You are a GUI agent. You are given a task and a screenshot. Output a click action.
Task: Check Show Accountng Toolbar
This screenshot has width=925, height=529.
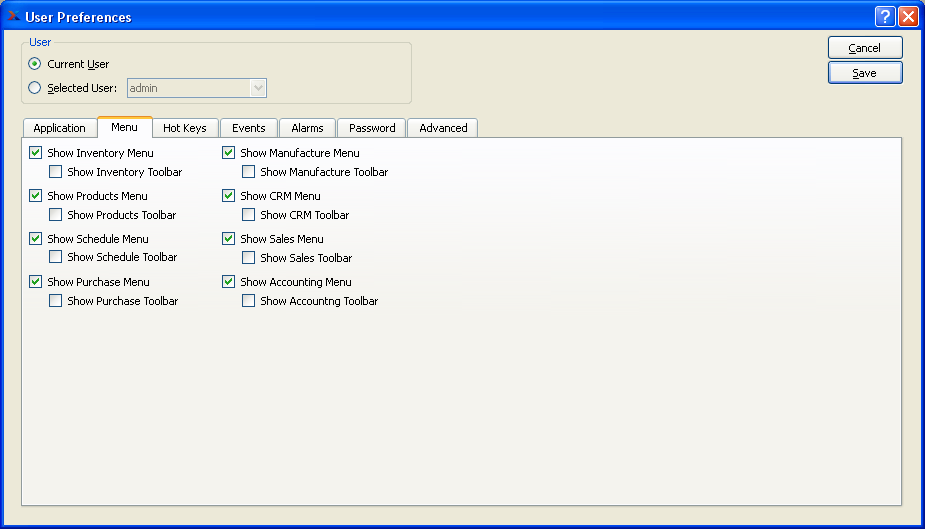tap(248, 301)
